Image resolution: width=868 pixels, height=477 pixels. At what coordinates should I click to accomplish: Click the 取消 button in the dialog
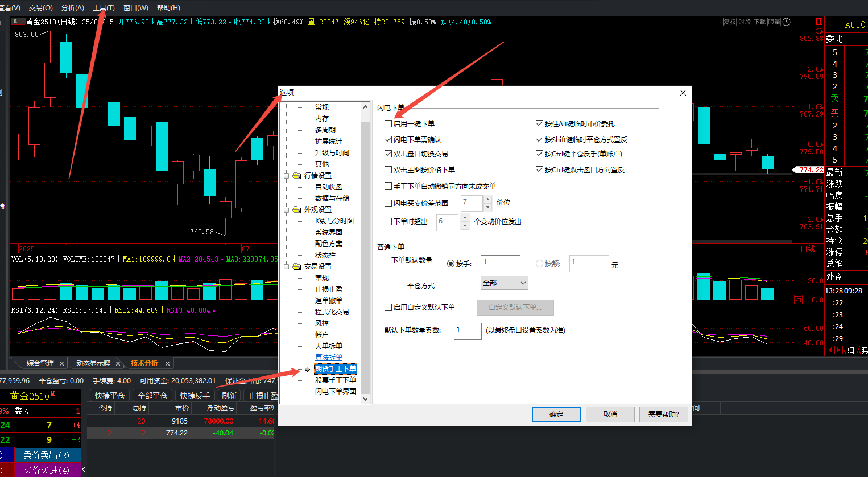pyautogui.click(x=610, y=414)
